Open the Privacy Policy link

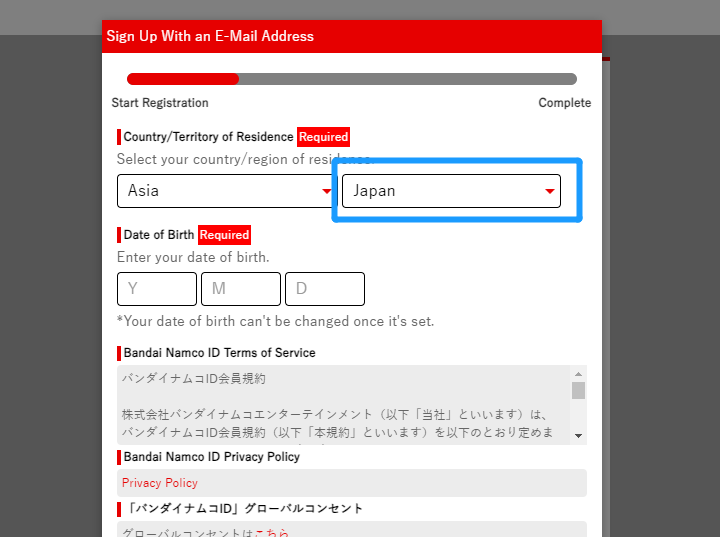click(160, 483)
